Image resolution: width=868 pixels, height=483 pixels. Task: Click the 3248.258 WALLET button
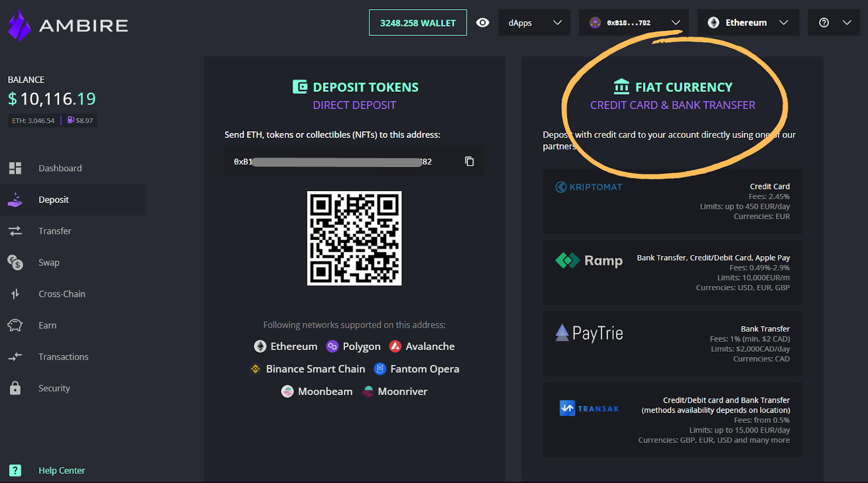418,23
